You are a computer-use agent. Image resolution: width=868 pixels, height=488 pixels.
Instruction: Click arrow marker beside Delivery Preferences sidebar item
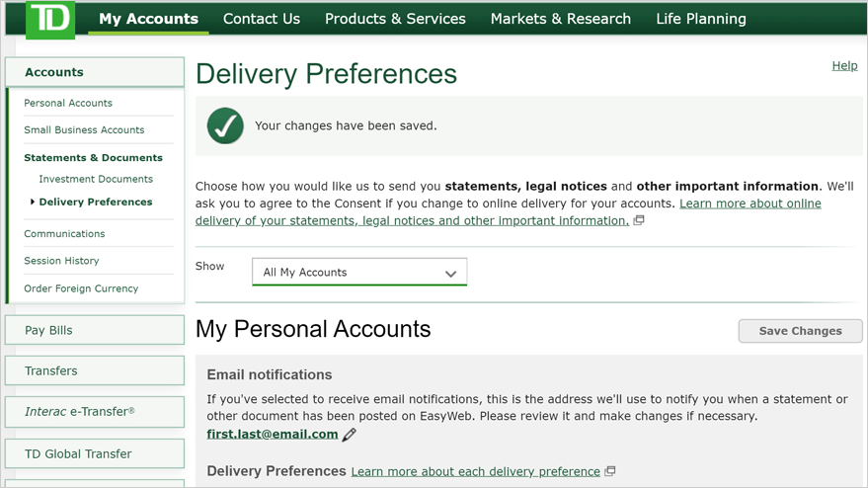click(33, 203)
